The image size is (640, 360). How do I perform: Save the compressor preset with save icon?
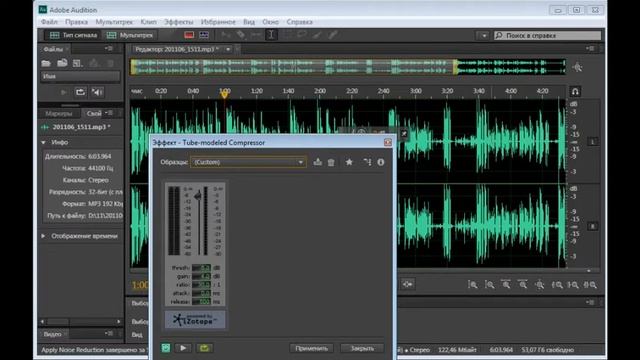318,162
